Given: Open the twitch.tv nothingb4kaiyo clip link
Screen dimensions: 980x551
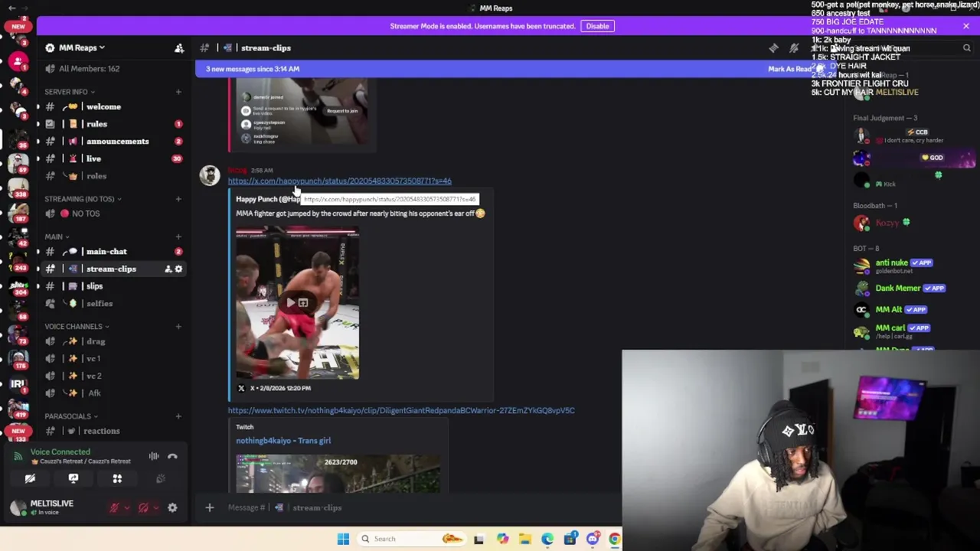Looking at the screenshot, I should [x=400, y=410].
